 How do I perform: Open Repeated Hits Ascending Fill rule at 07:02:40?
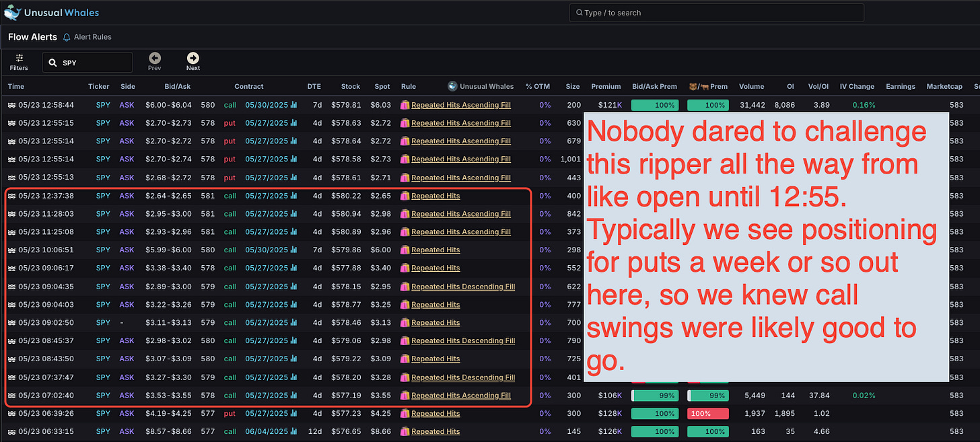[x=461, y=396]
